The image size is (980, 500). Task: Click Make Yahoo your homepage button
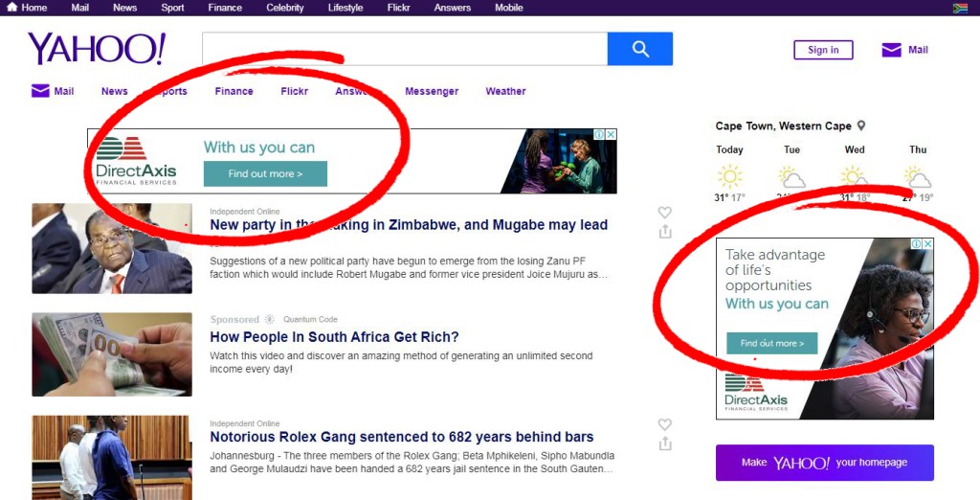click(x=824, y=463)
